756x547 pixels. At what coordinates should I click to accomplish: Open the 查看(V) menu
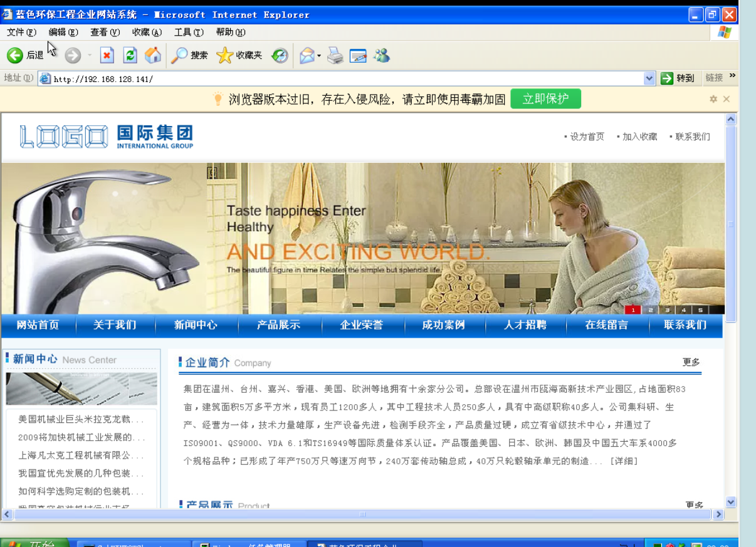(105, 33)
